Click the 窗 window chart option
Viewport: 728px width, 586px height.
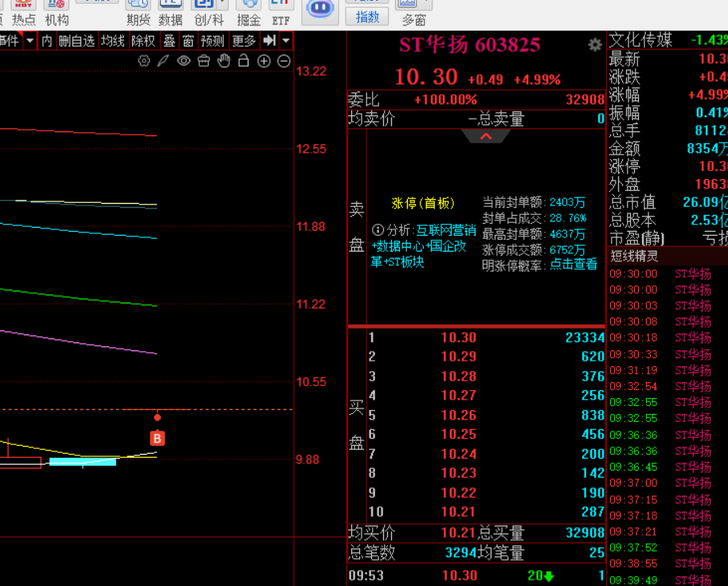[188, 41]
